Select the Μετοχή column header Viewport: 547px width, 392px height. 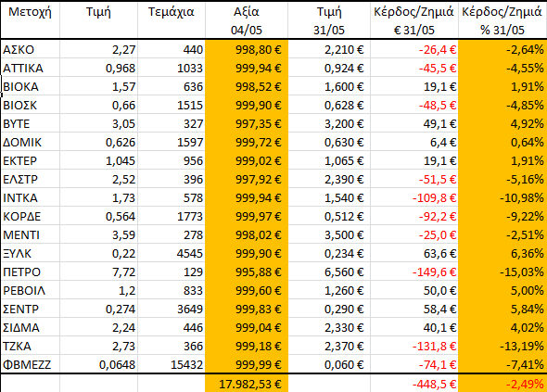click(x=30, y=20)
